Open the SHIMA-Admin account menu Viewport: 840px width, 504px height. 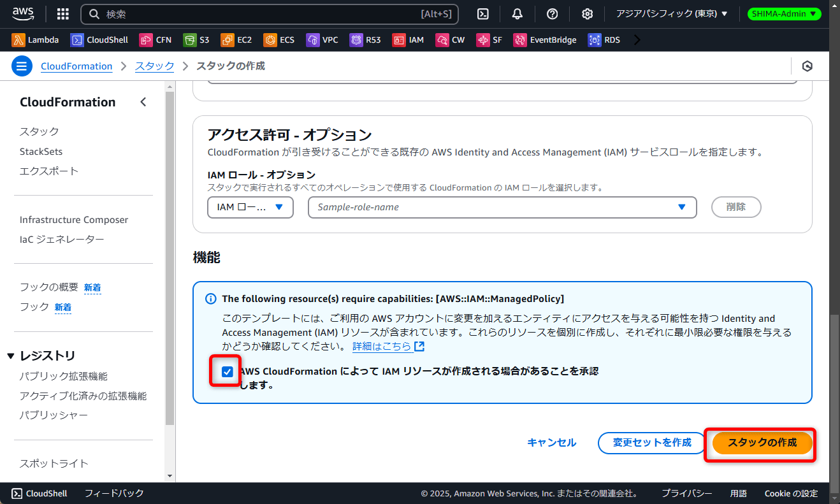[x=785, y=13]
